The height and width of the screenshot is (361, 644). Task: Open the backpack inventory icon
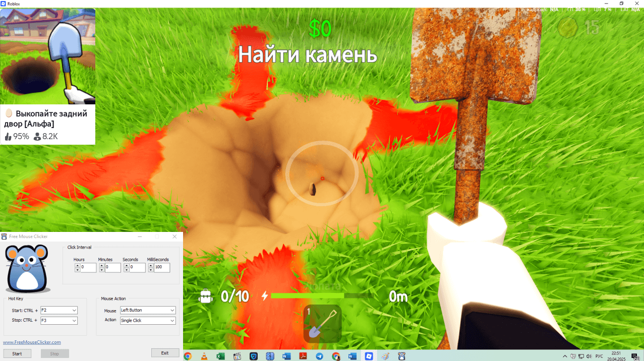(x=205, y=296)
